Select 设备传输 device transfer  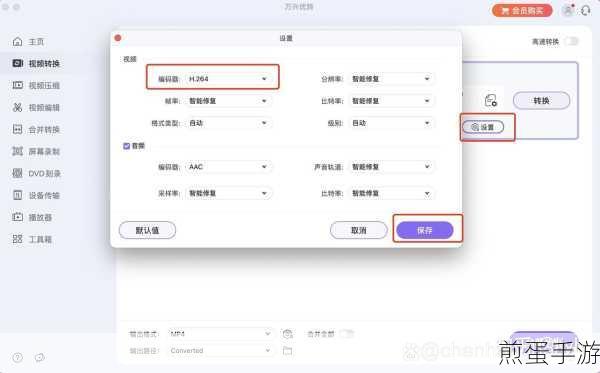pyautogui.click(x=36, y=195)
